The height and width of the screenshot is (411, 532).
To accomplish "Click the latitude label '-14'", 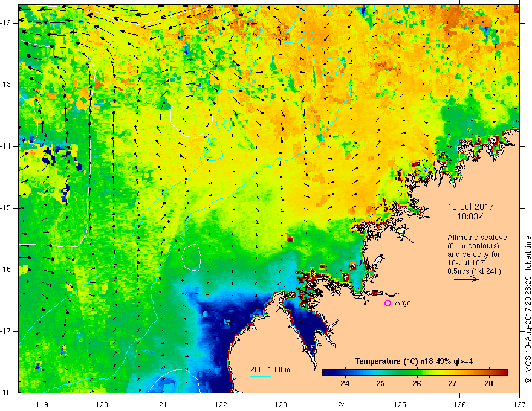I will point(7,146).
